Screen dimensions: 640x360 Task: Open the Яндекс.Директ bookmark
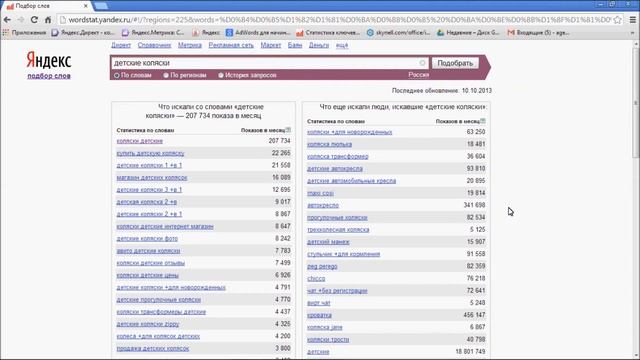coord(83,33)
